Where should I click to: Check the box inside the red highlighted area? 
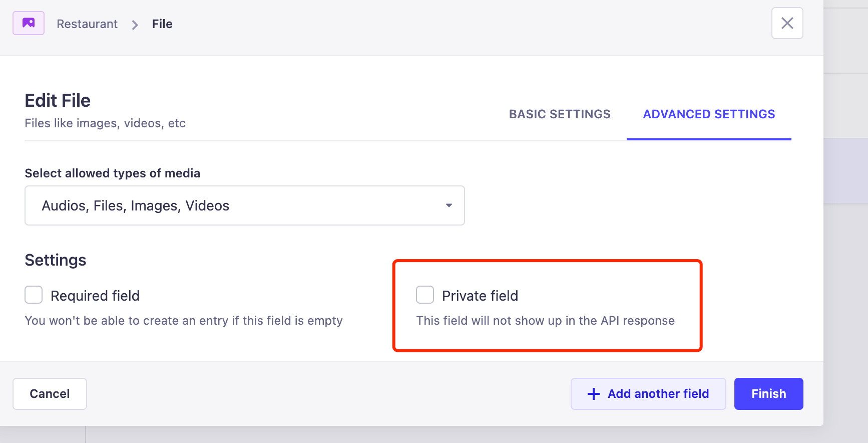[424, 295]
